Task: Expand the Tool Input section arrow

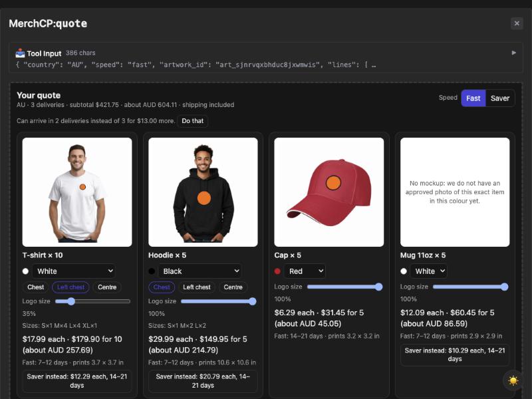Action: (513, 53)
